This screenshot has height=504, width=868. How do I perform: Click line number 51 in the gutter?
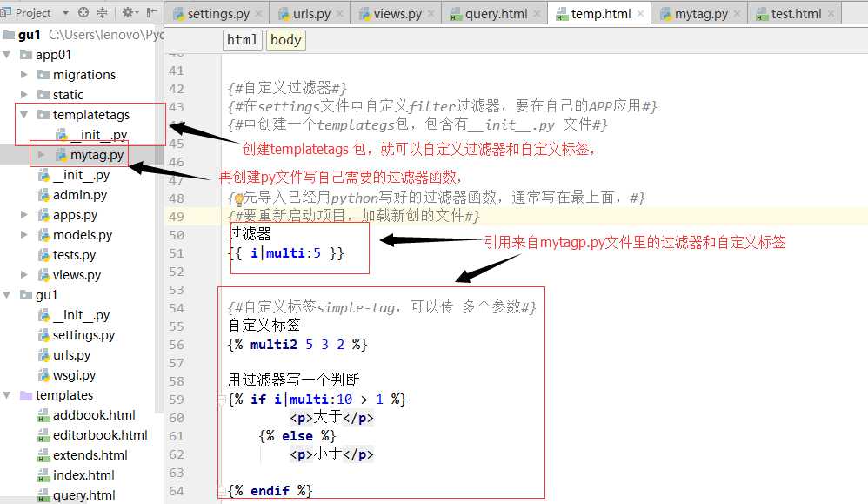[177, 253]
